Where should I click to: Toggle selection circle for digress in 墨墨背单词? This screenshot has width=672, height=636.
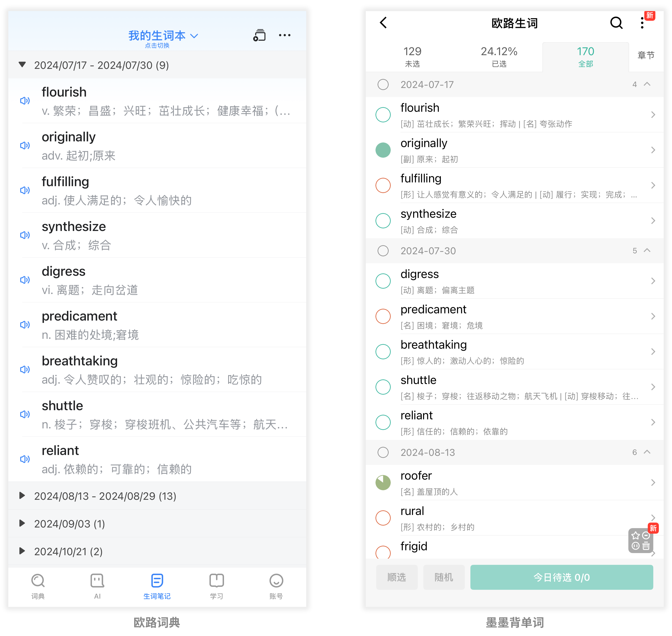383,281
